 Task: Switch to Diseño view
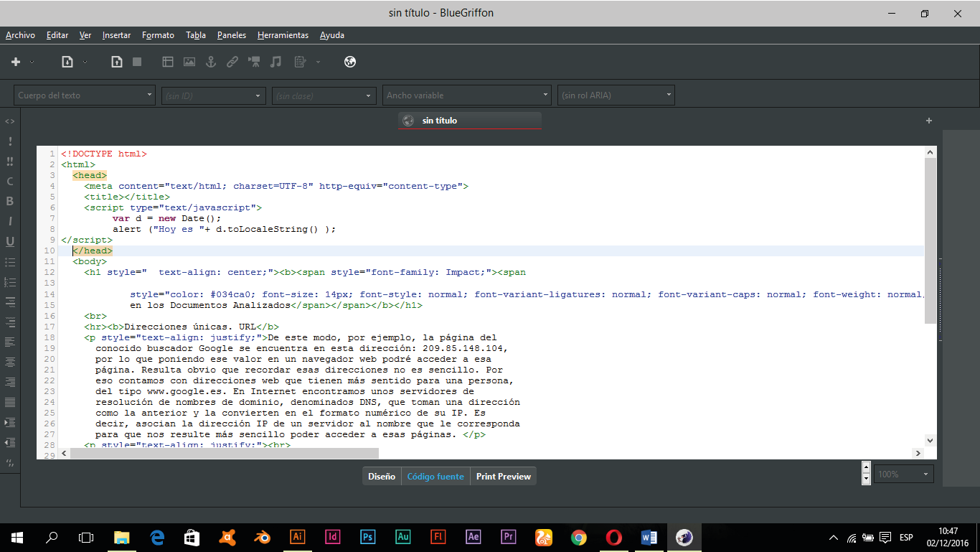(x=381, y=476)
